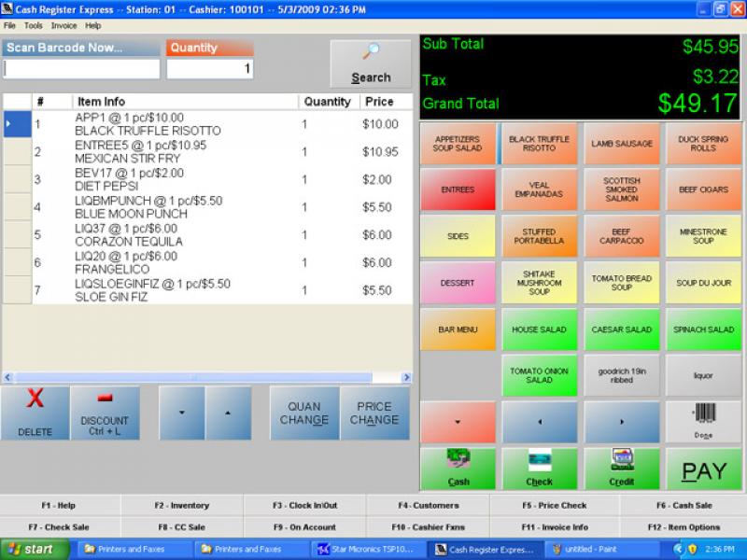Click the goodrich 19in ribbed button

(622, 375)
